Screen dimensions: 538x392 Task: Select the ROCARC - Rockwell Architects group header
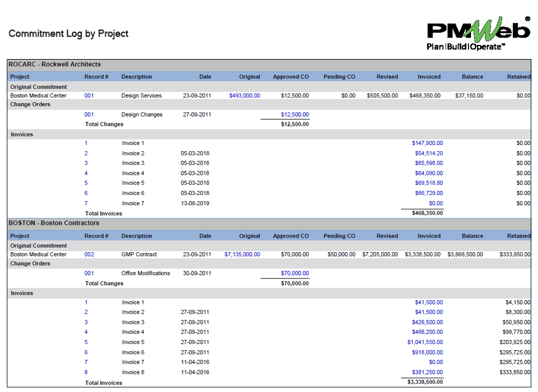pyautogui.click(x=269, y=64)
